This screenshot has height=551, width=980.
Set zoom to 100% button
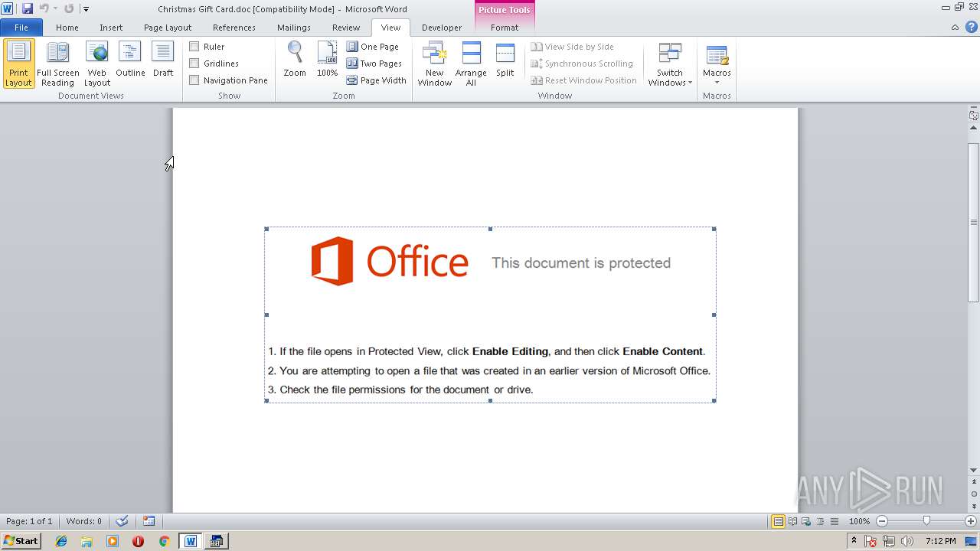(x=327, y=60)
